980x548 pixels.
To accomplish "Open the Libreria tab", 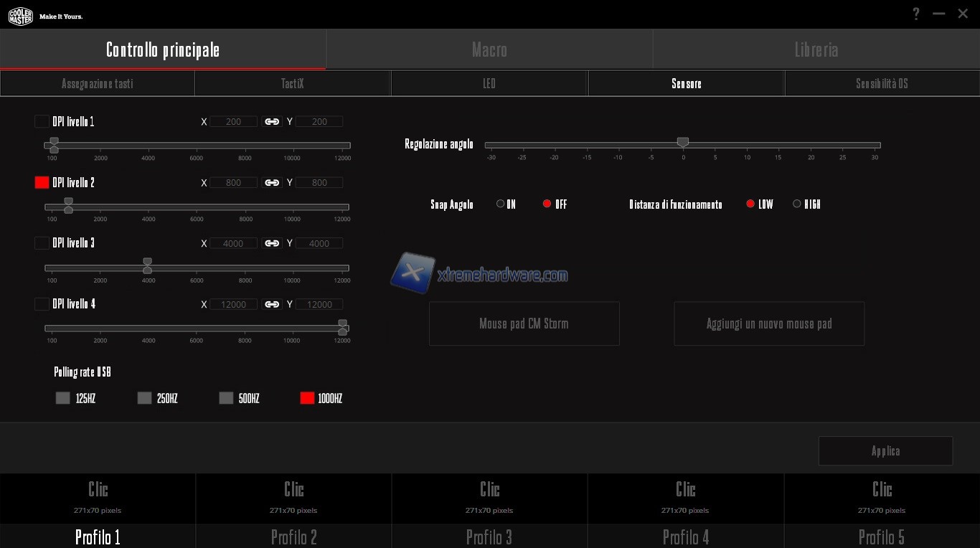I will (816, 49).
